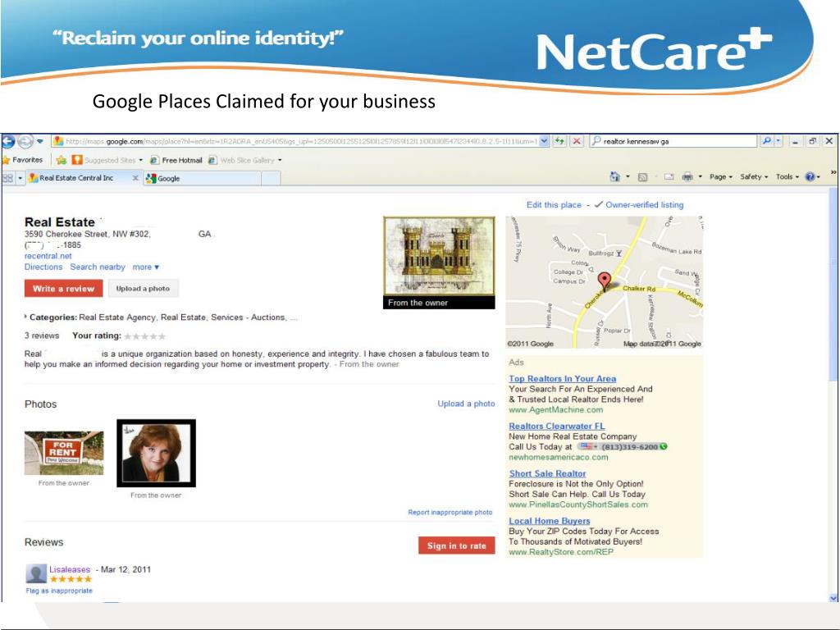Image resolution: width=840 pixels, height=630 pixels.
Task: Set your rating with the gray stars
Action: pyautogui.click(x=144, y=336)
